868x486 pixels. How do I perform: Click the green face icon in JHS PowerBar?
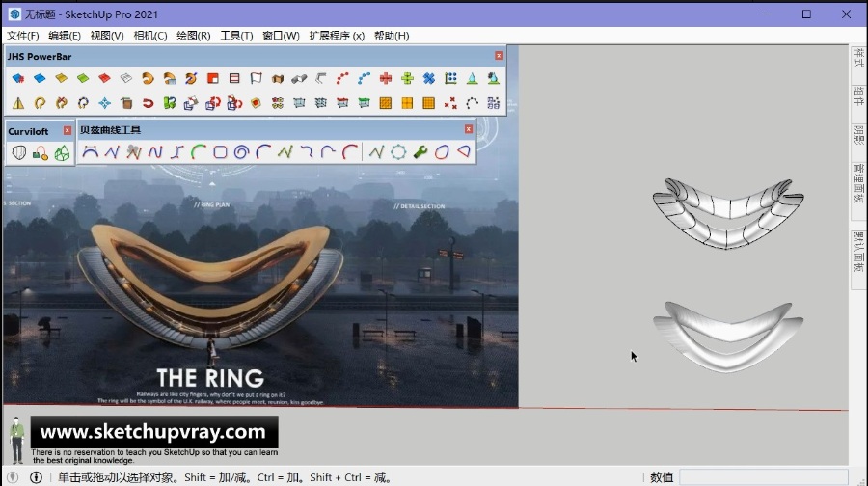coord(83,79)
